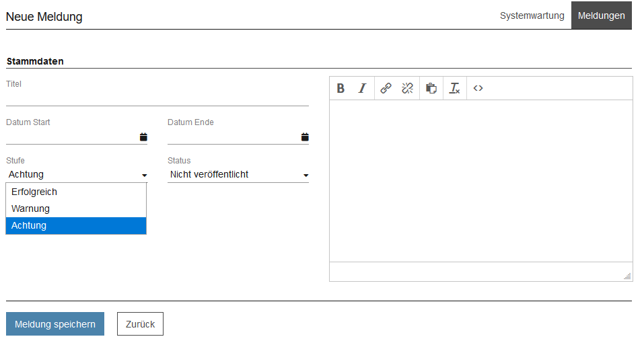This screenshot has height=345, width=644.
Task: Toggle bold formatting in the editor
Action: tap(341, 88)
